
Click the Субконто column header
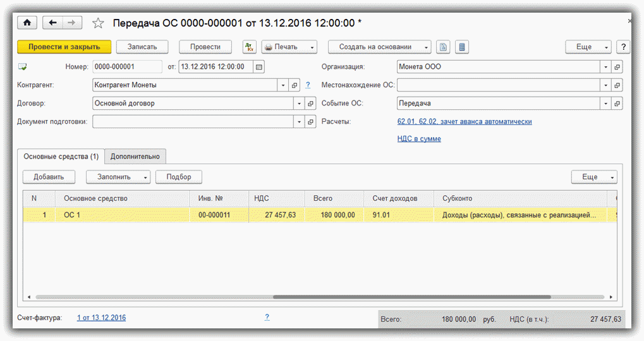520,199
